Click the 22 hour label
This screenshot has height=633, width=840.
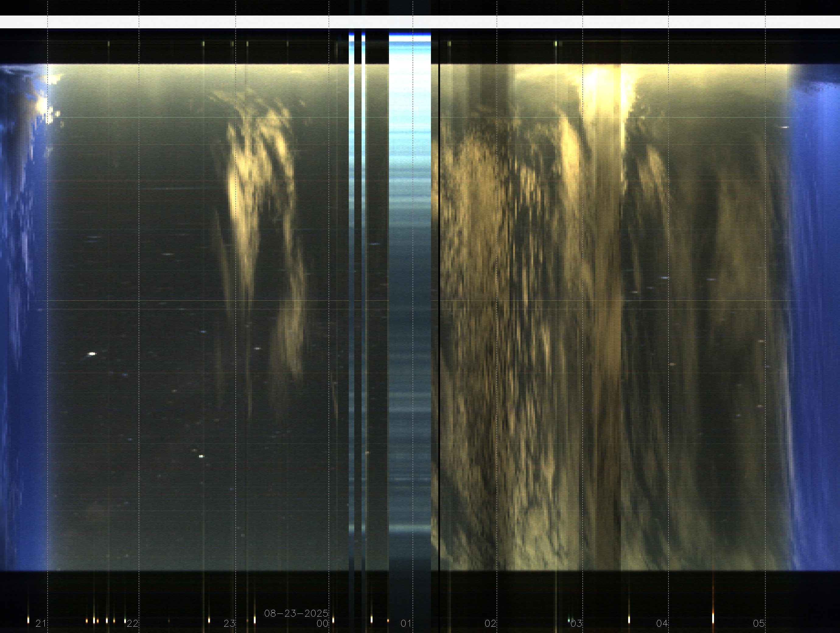tap(132, 623)
